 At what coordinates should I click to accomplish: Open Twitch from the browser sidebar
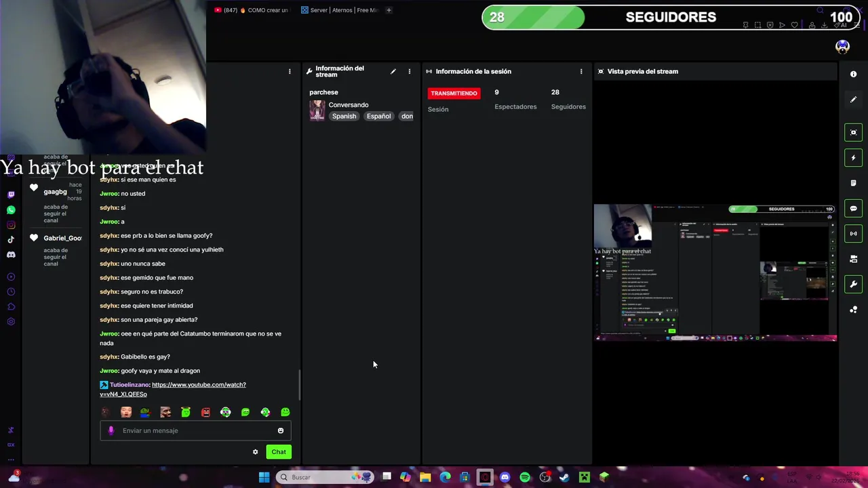point(11,195)
